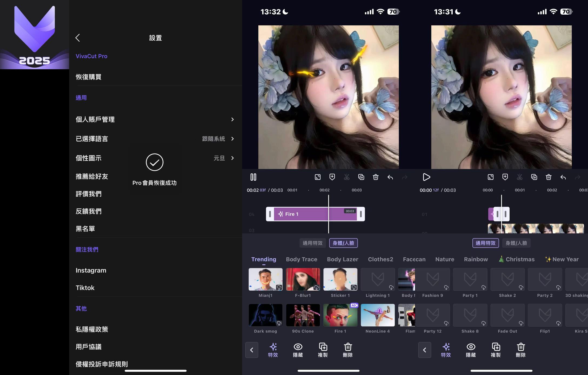Switch to New Year tab
The height and width of the screenshot is (375, 588).
(x=562, y=259)
